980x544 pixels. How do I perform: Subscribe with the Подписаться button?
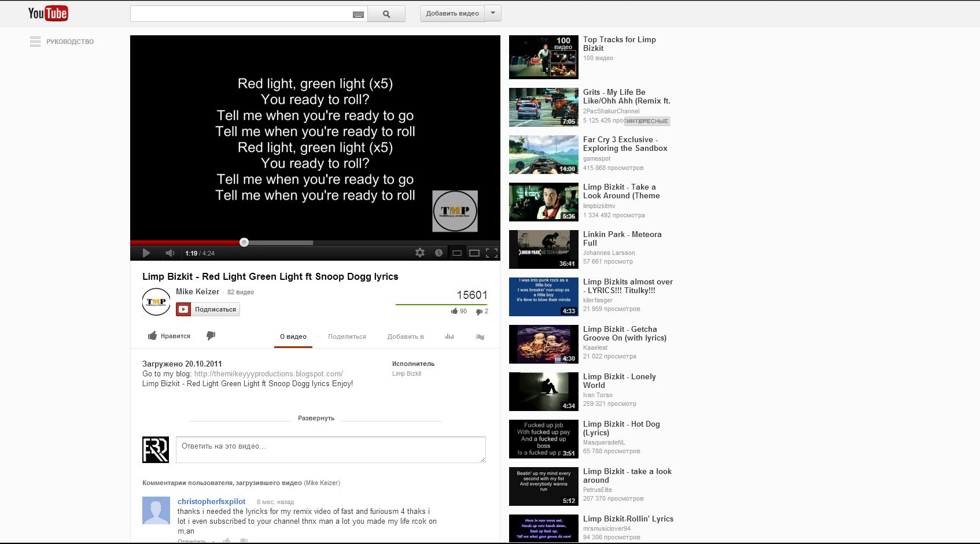(x=208, y=309)
